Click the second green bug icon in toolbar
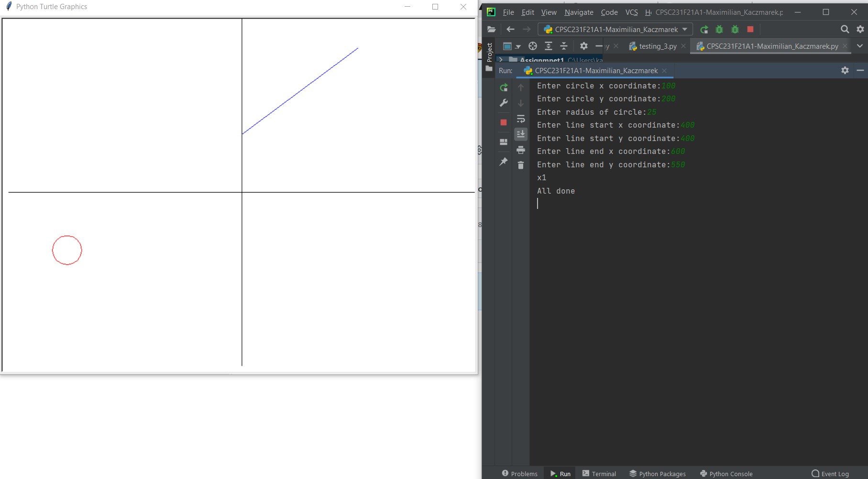The width and height of the screenshot is (868, 479). pyautogui.click(x=735, y=29)
